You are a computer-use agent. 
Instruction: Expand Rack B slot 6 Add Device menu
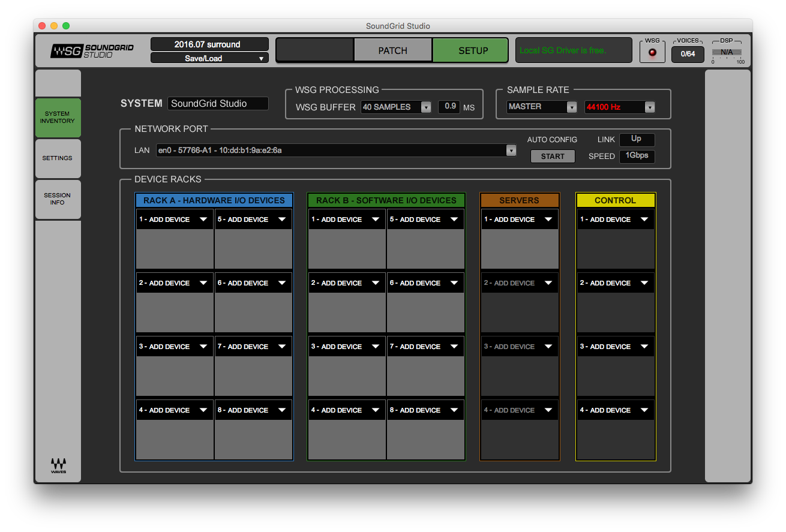[x=425, y=283]
